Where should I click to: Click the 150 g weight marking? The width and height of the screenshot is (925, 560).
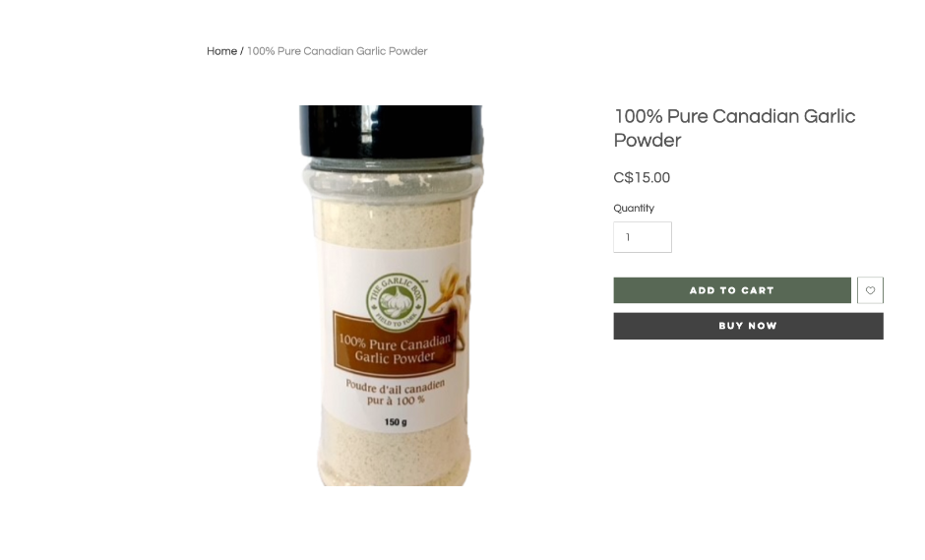pos(396,422)
